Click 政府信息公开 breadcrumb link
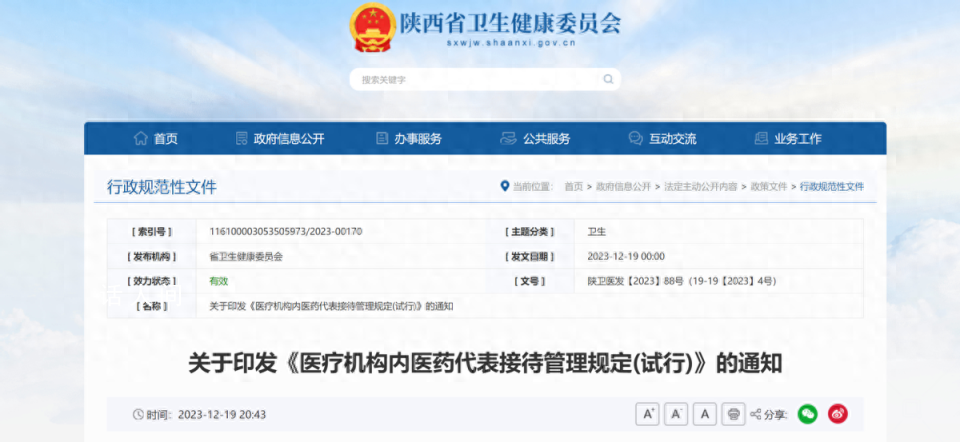Viewport: 960px width, 442px height. point(623,187)
